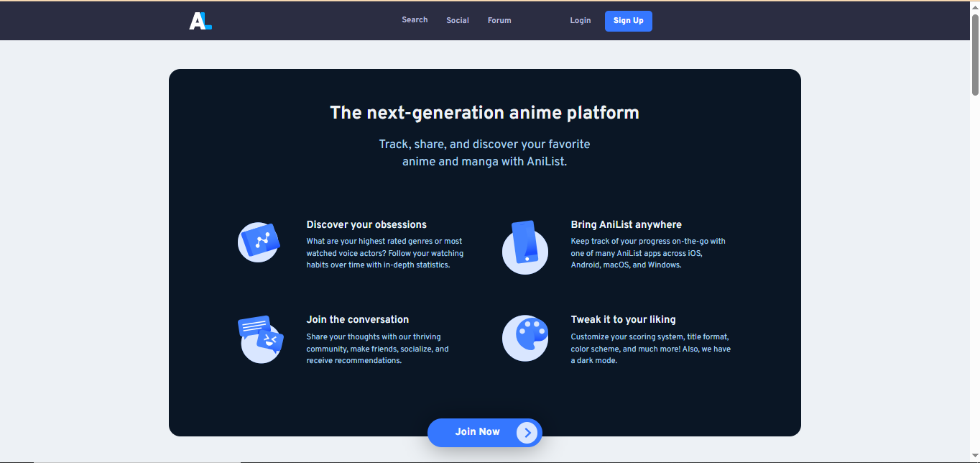Click the chat bubbles conversation icon

(x=261, y=339)
